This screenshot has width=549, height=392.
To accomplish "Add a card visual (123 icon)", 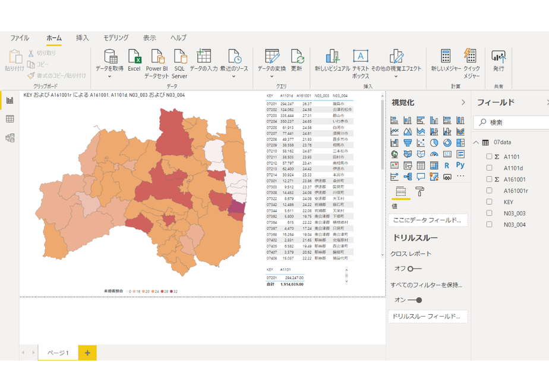I will 447,154.
